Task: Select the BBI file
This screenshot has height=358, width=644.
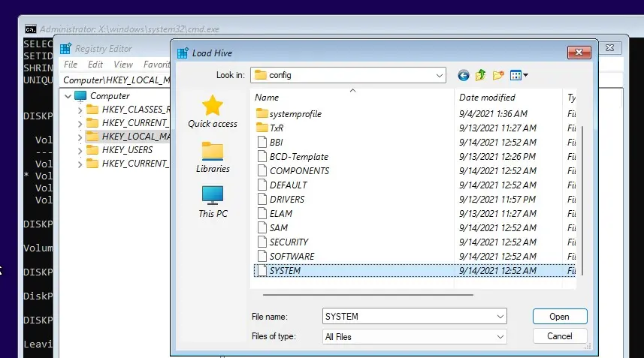Action: 270,143
